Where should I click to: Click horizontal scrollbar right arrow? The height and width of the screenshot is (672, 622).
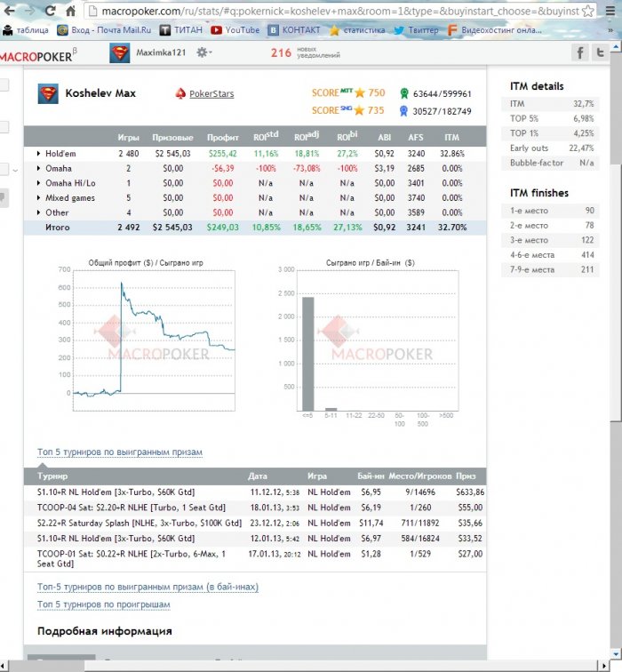click(604, 666)
